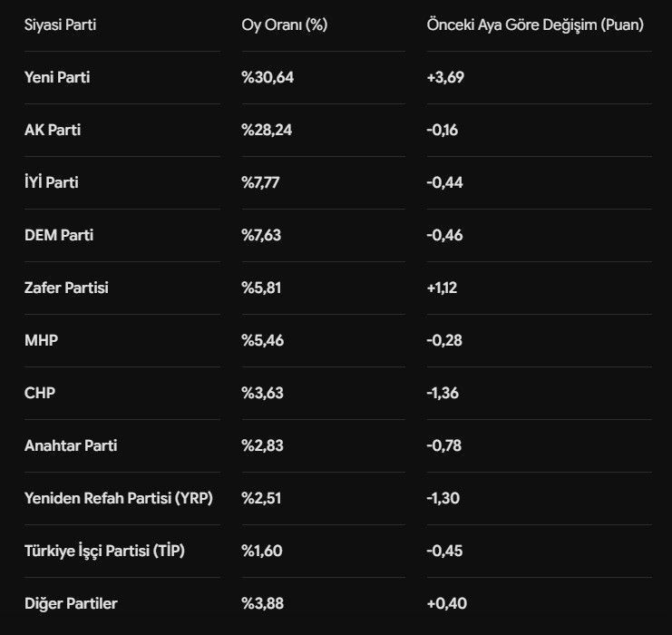Viewport: 672px width, 635px height.
Task: Click the MHP party name
Action: tap(41, 340)
